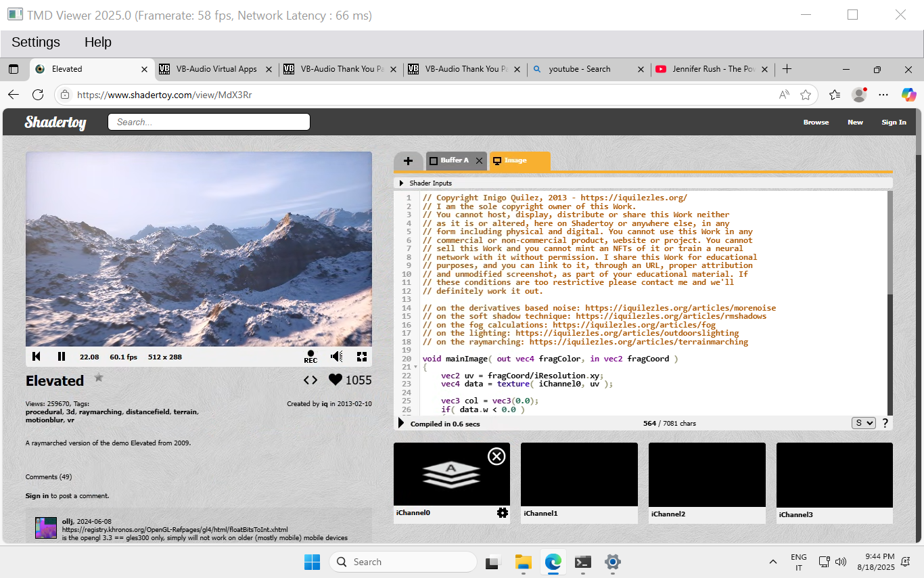Refresh the page

(38, 95)
